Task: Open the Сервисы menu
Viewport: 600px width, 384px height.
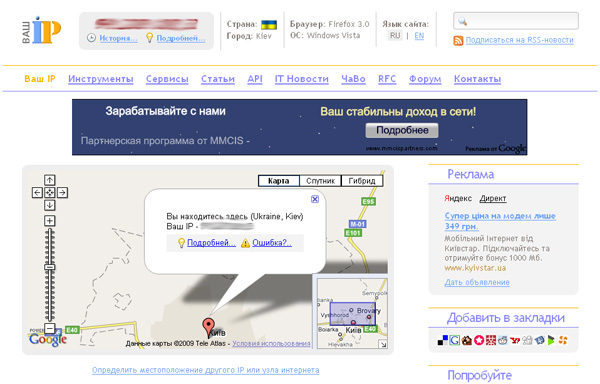Action: tap(167, 79)
